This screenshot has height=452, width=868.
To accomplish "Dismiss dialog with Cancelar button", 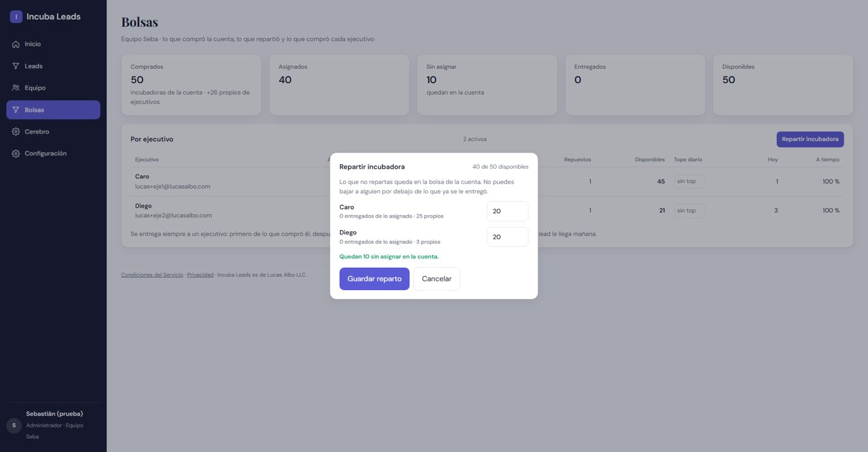I will pos(436,279).
